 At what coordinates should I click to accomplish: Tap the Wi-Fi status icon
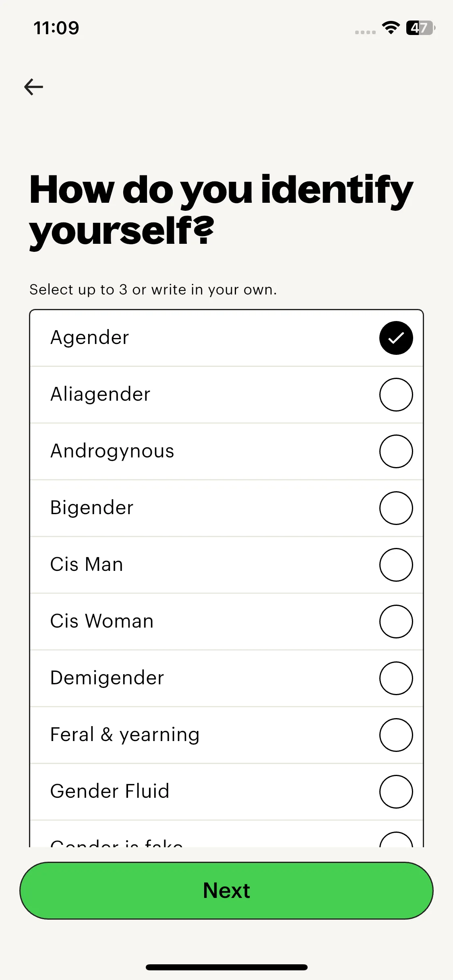click(391, 28)
